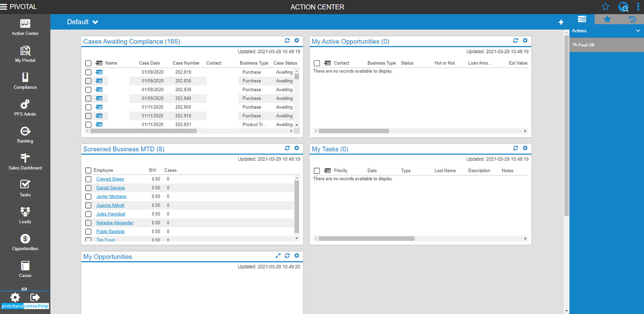Click the plus icon to add widget

click(561, 22)
